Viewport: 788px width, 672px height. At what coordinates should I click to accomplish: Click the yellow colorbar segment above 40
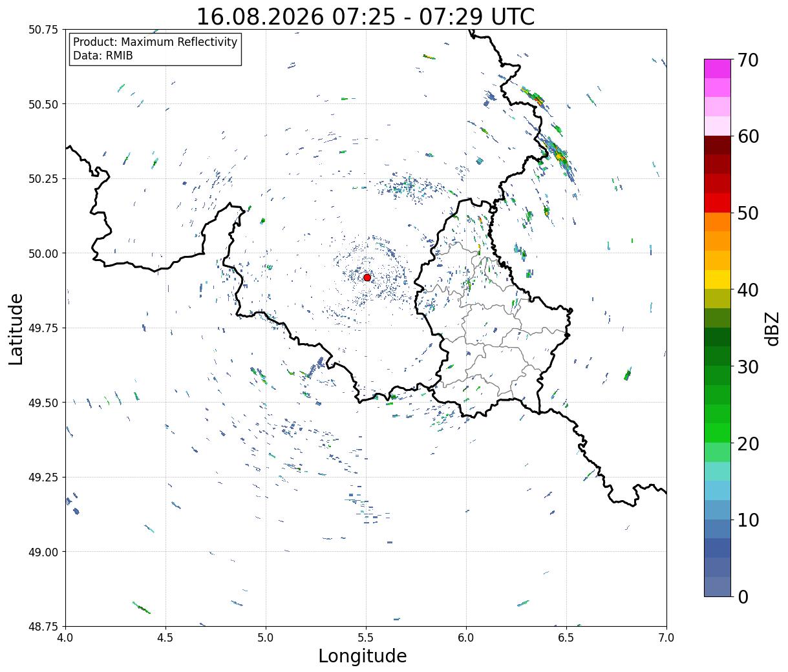click(718, 279)
